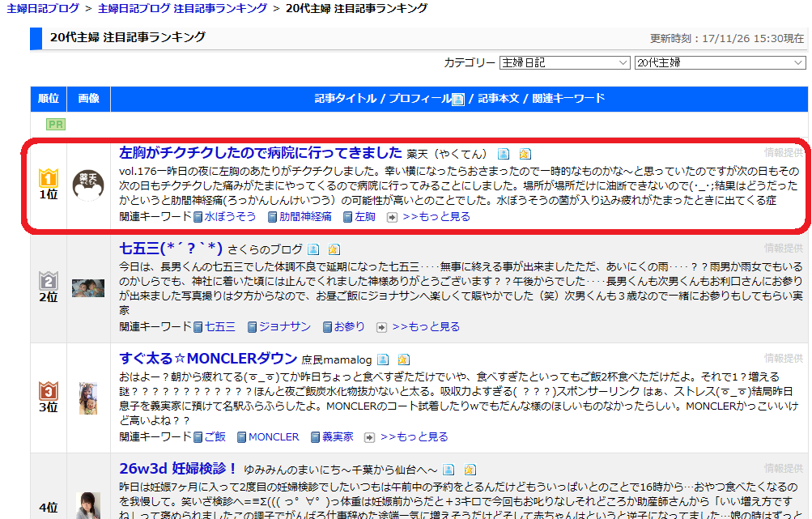The height and width of the screenshot is (519, 812).
Task: Click 情報提供 in the 3位 row
Action: [784, 358]
